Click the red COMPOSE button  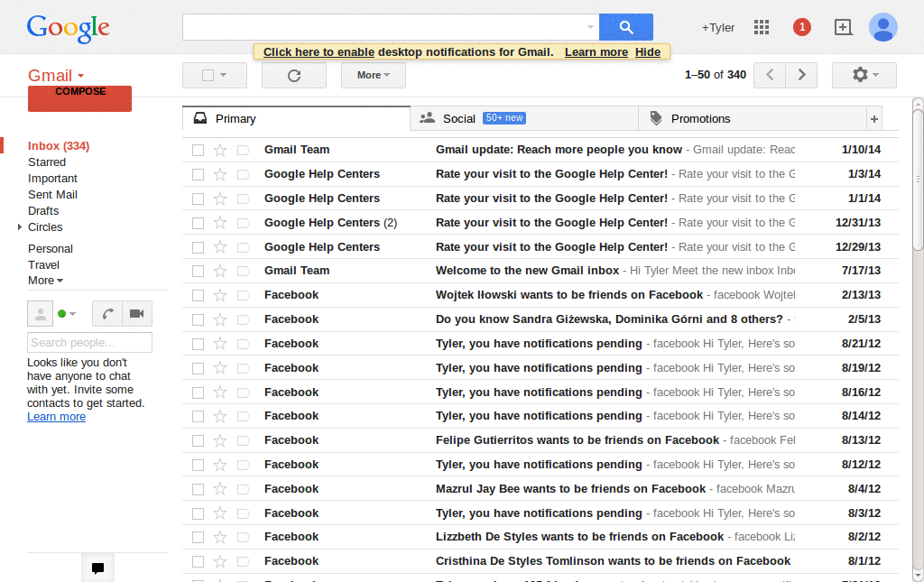pos(79,98)
